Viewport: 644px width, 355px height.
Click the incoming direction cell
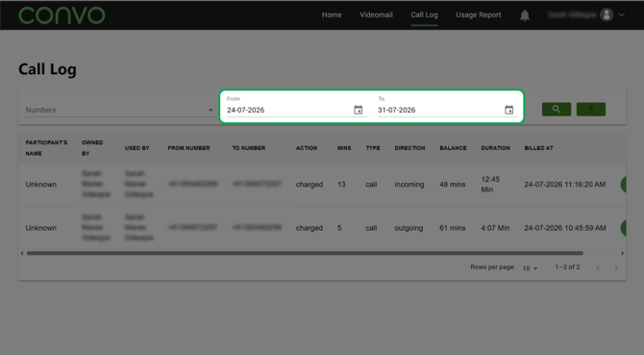pyautogui.click(x=409, y=185)
